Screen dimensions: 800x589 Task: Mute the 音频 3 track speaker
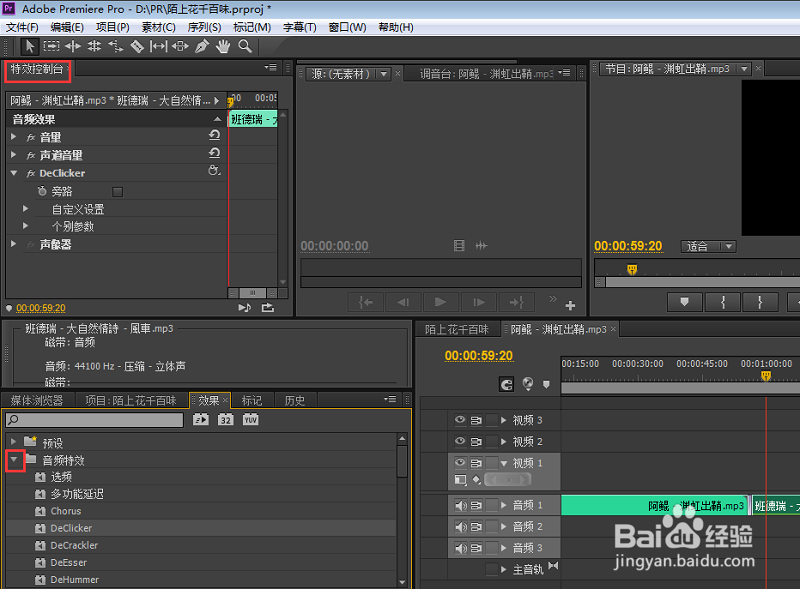point(461,548)
